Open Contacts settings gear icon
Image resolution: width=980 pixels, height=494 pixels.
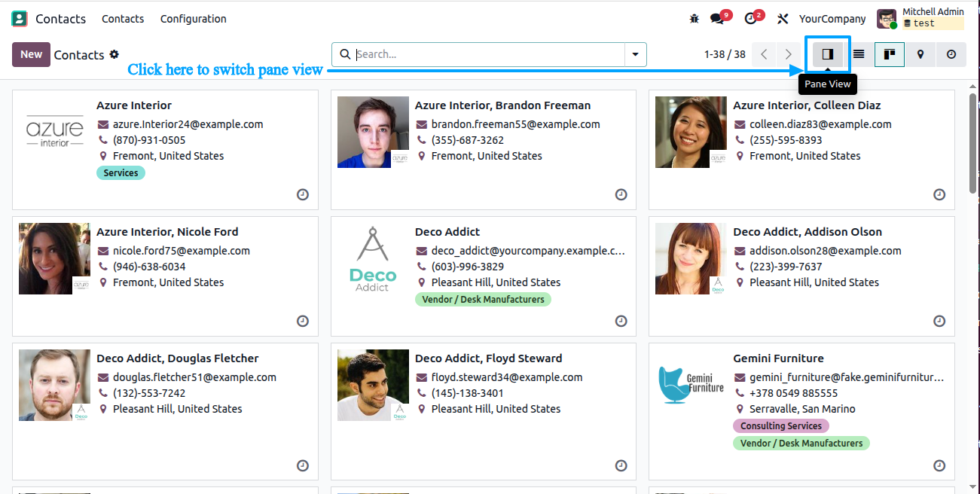[x=114, y=54]
